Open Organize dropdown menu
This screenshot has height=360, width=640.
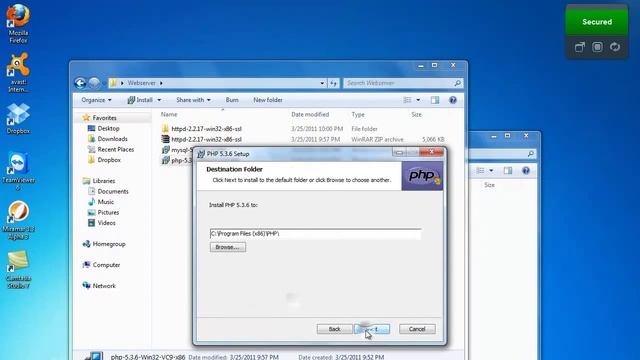(96, 100)
